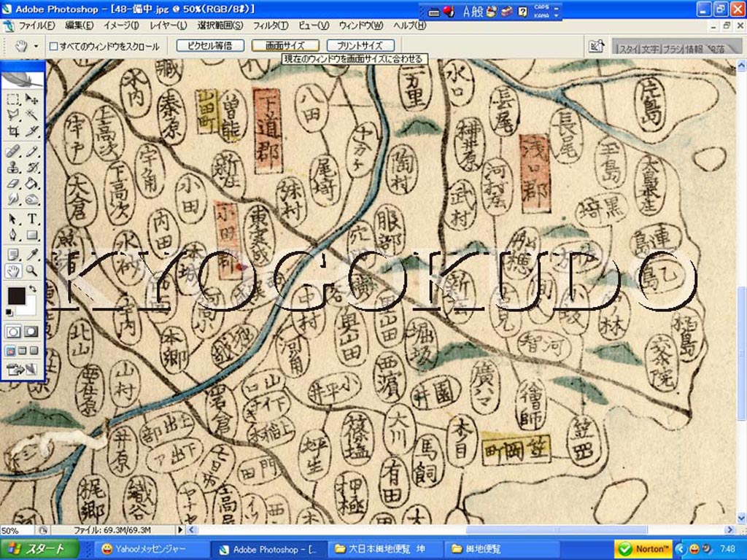Click the 50% zoom level field
This screenshot has height=560, width=747.
pos(18,530)
